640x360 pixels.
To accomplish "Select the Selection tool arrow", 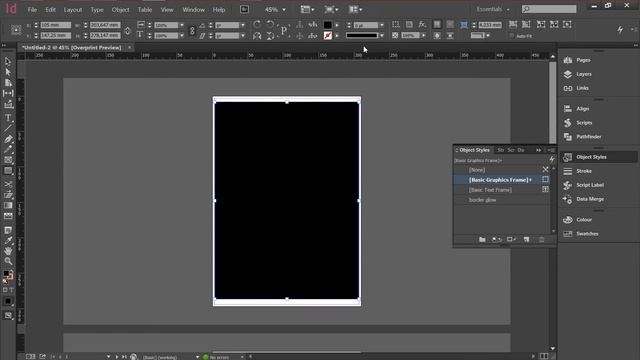I will [x=8, y=61].
